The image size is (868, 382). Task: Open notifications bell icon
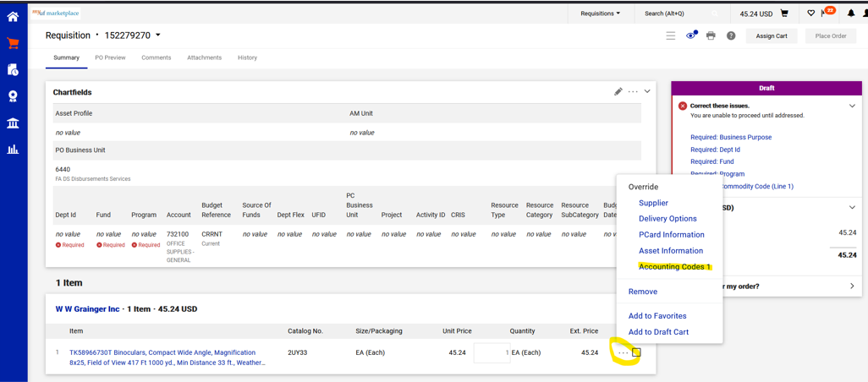click(x=851, y=14)
